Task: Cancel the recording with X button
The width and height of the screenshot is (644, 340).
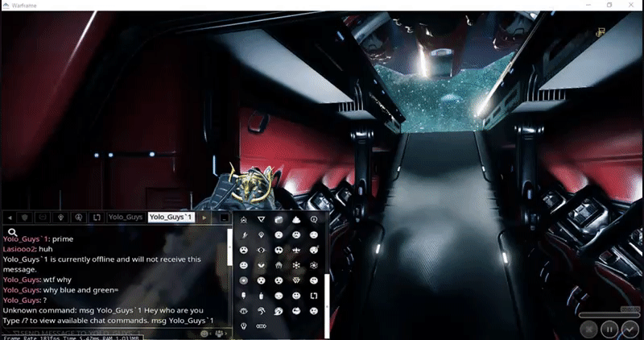Action: pyautogui.click(x=589, y=329)
